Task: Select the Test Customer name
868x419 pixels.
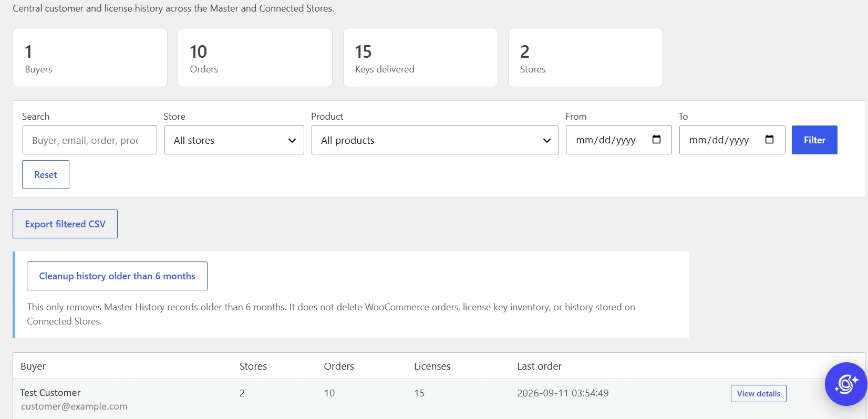Action: click(50, 393)
